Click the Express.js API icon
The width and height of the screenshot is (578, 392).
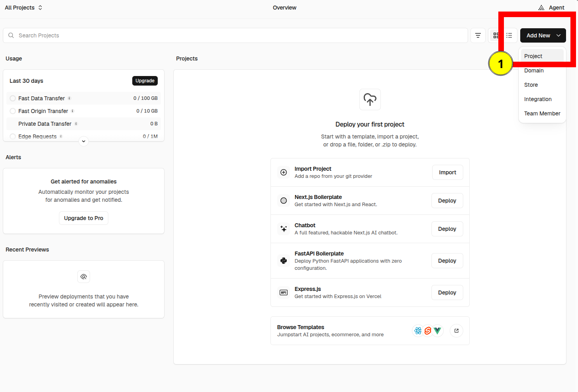click(x=284, y=293)
